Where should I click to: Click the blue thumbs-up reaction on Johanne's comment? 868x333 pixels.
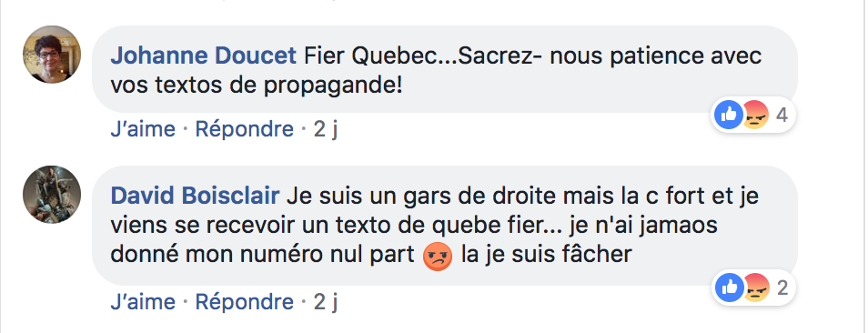click(x=729, y=115)
